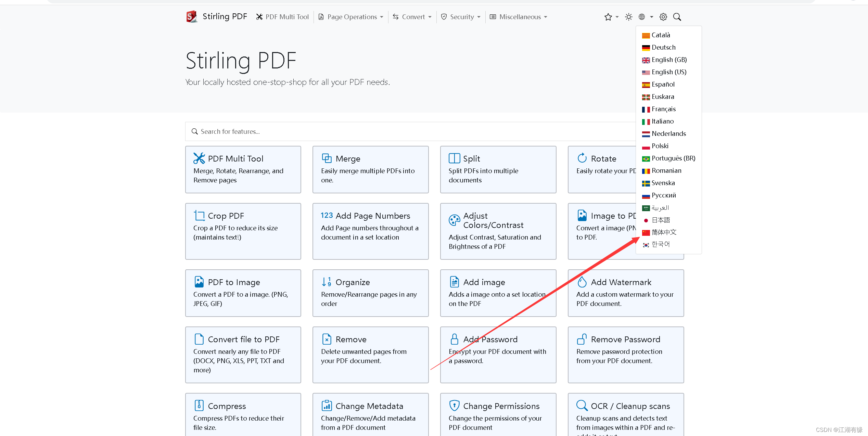Toggle dark mode sun icon
Viewport: 868px width, 436px height.
628,17
